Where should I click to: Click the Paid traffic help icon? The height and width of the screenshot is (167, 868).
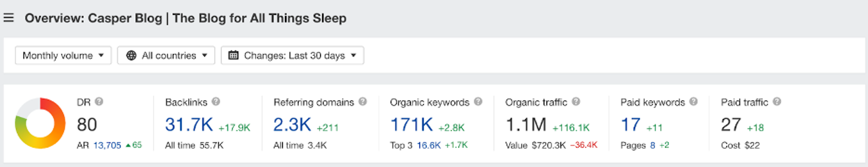[x=777, y=102]
